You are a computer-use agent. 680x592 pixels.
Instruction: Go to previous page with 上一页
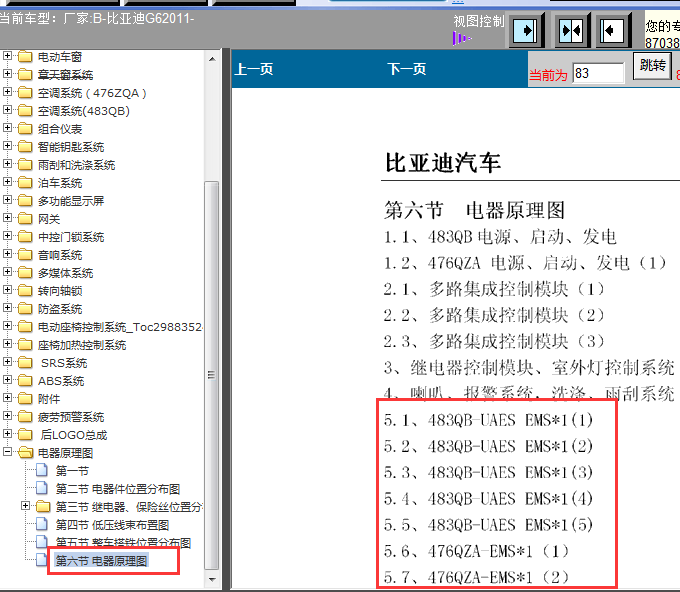(254, 69)
